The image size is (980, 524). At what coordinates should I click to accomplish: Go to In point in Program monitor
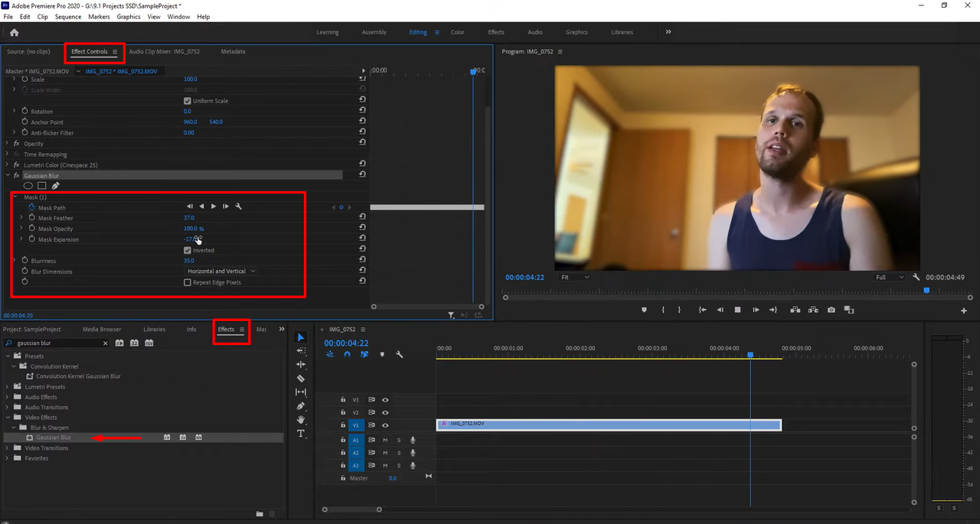tap(702, 310)
